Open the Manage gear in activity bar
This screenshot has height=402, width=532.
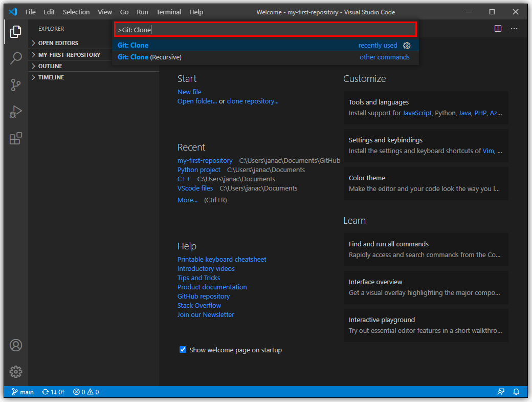coord(16,372)
